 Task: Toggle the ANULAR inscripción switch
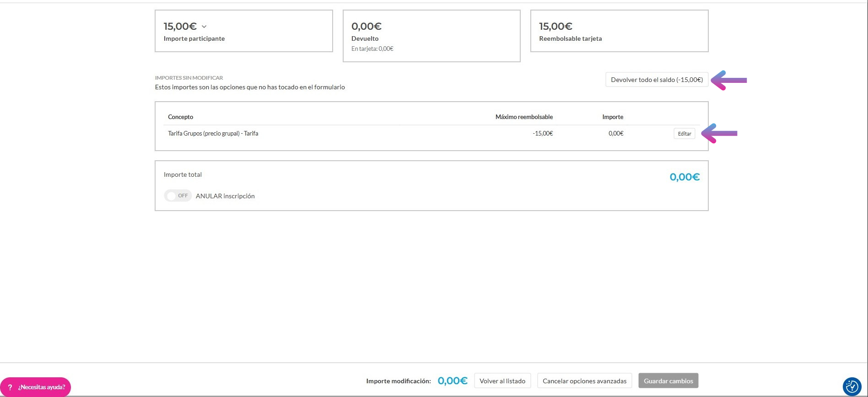pyautogui.click(x=178, y=196)
